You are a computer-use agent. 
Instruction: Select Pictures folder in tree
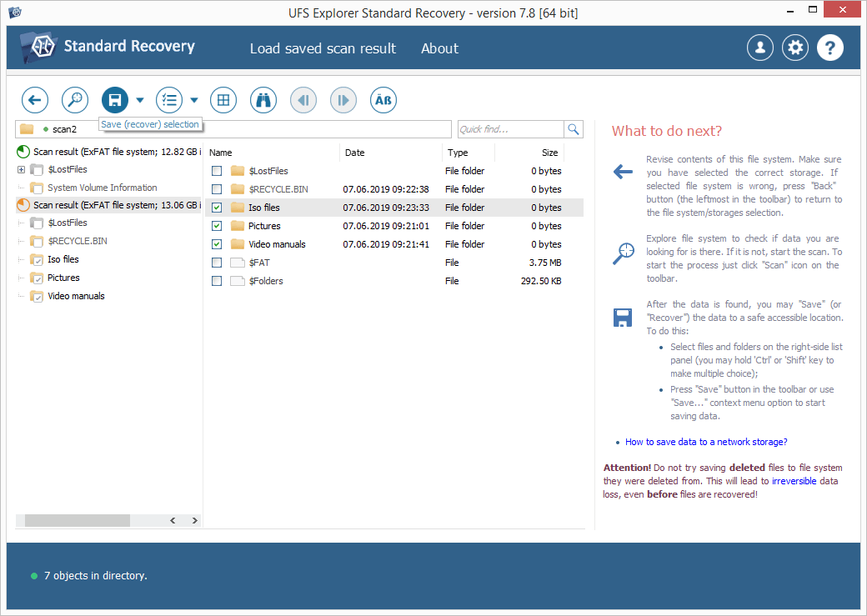pyautogui.click(x=63, y=278)
